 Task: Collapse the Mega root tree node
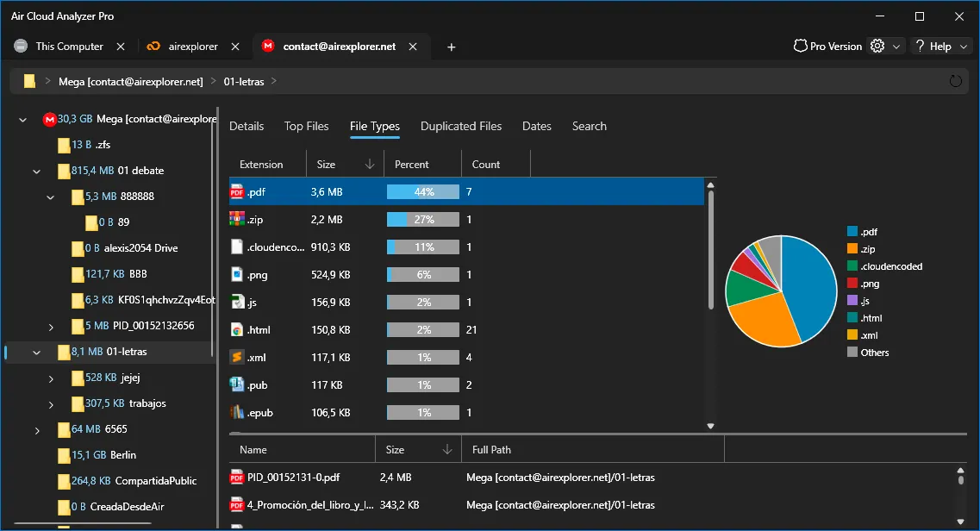[x=23, y=119]
